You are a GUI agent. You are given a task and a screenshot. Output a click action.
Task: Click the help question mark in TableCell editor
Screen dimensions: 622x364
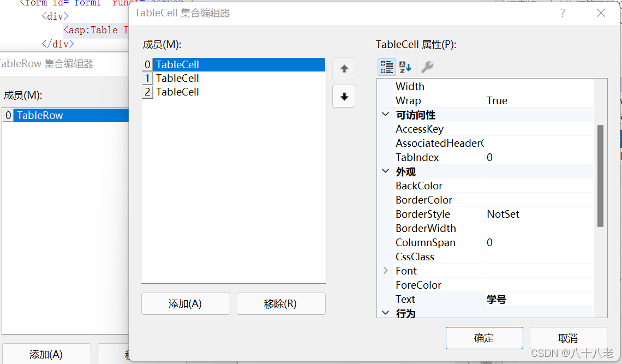point(563,13)
